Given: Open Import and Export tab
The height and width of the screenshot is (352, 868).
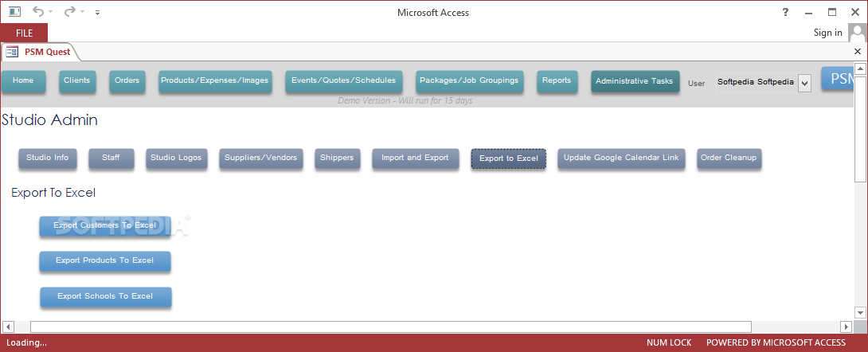Looking at the screenshot, I should pos(415,158).
